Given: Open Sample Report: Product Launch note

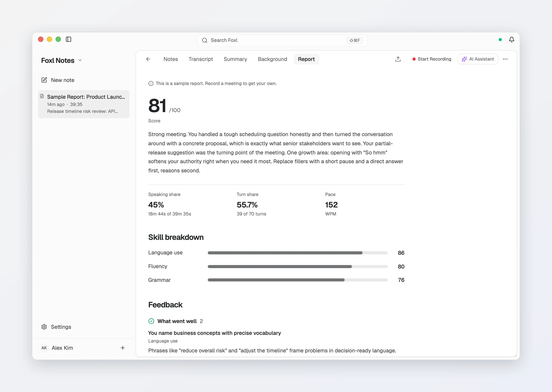Looking at the screenshot, I should click(x=84, y=104).
